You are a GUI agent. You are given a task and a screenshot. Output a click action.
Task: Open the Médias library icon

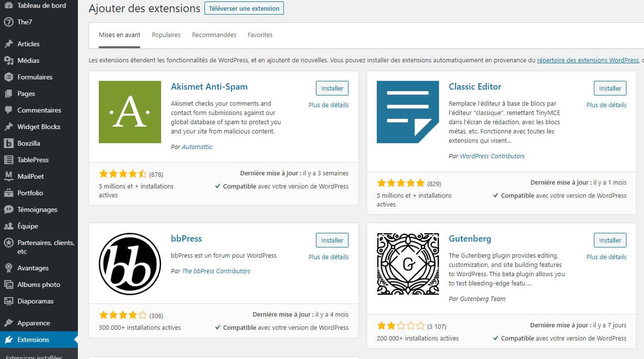tap(8, 60)
